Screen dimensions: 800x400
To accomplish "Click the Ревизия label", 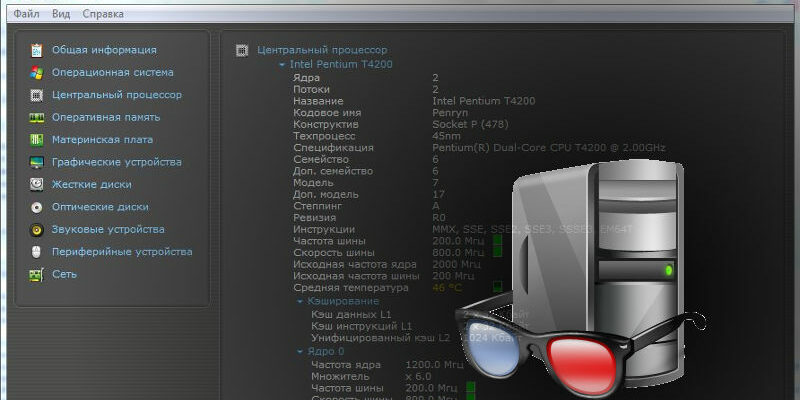I will (314, 218).
